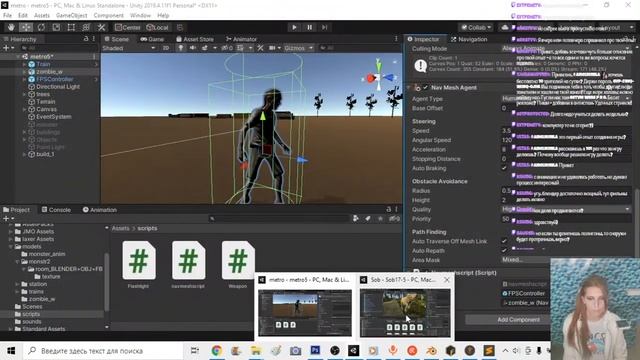The height and width of the screenshot is (360, 640).
Task: Select the Rotate tool in toolbar
Action: tap(41, 27)
